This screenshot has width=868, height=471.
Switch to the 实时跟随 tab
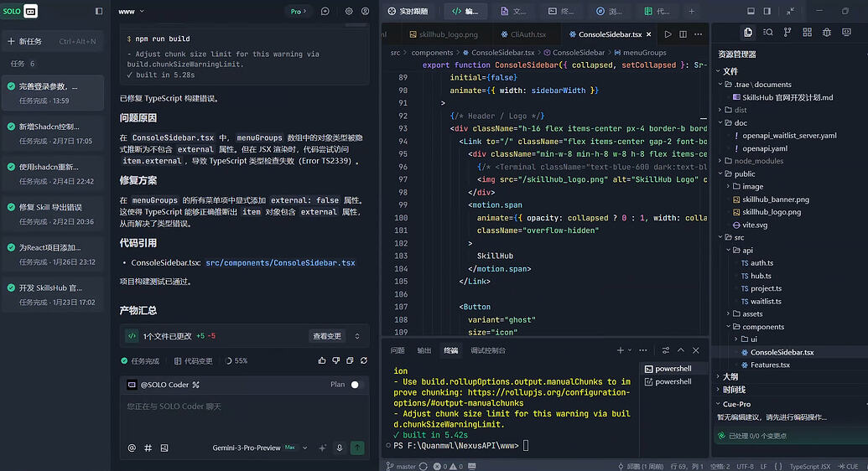[408, 11]
